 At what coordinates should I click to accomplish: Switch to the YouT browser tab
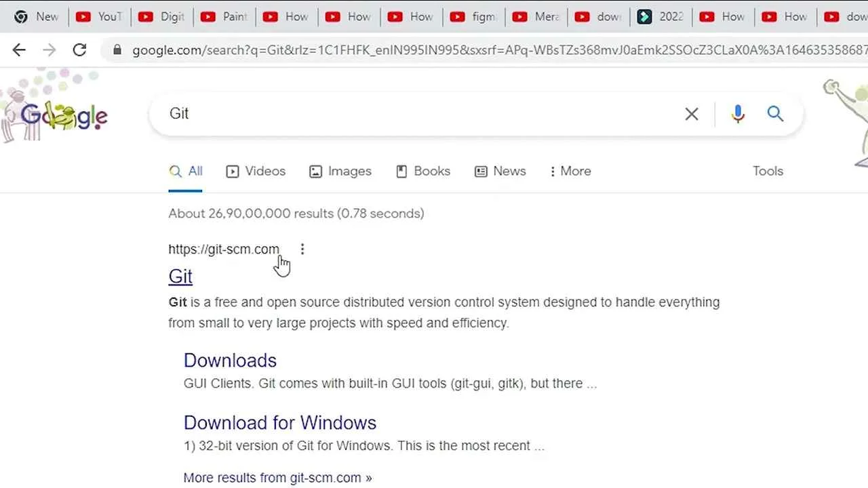click(x=99, y=16)
